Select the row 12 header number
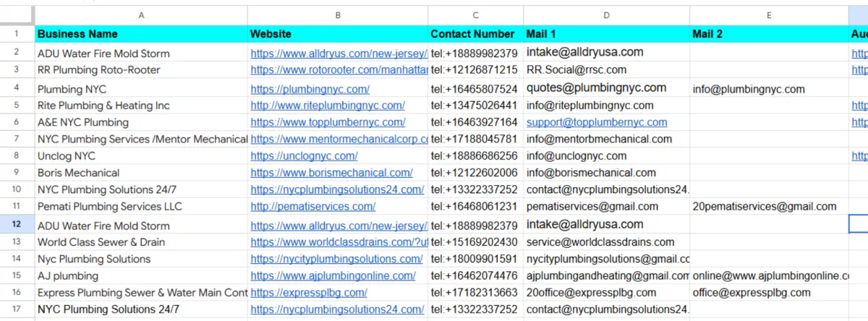The height and width of the screenshot is (321, 868). (x=17, y=225)
